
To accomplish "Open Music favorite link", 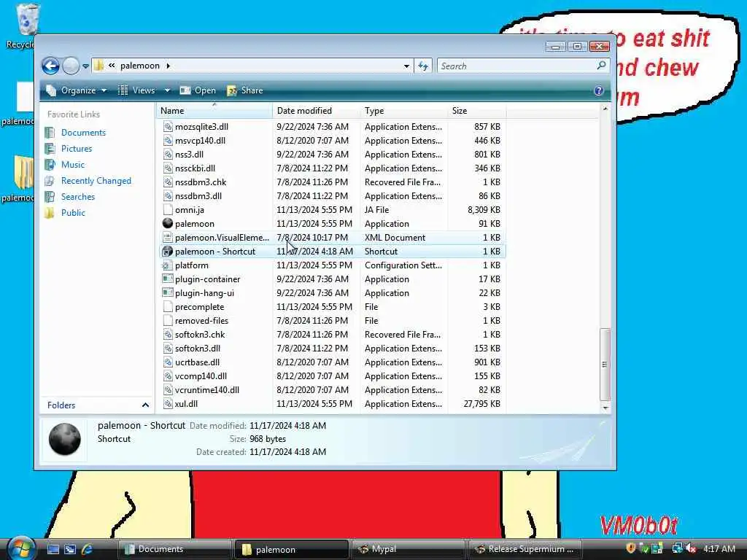I will pyautogui.click(x=72, y=165).
